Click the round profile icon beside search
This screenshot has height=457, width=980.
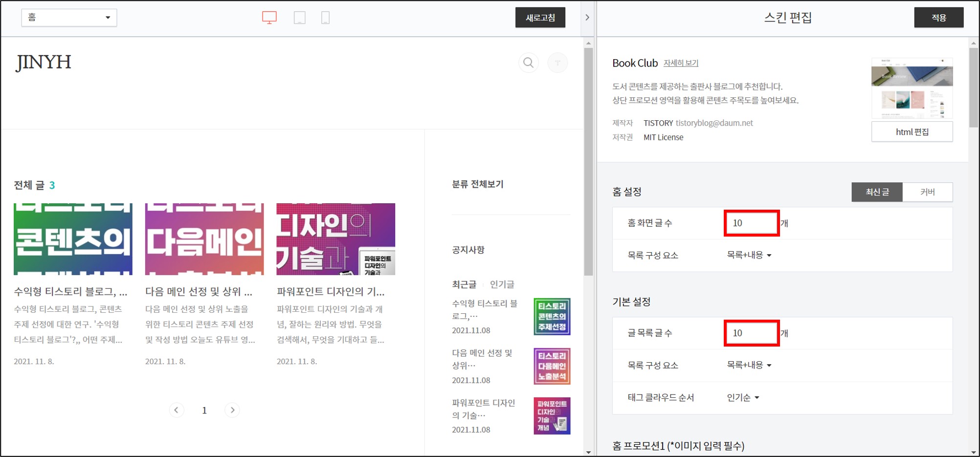tap(557, 63)
